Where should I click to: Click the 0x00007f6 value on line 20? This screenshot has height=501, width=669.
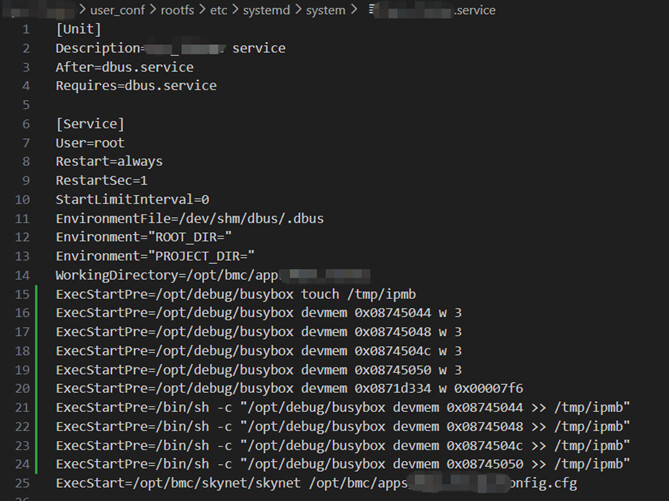coord(487,388)
